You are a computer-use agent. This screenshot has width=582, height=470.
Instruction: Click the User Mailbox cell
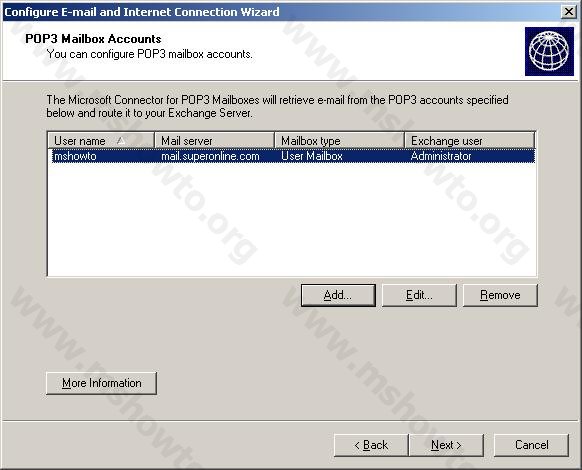tap(312, 156)
